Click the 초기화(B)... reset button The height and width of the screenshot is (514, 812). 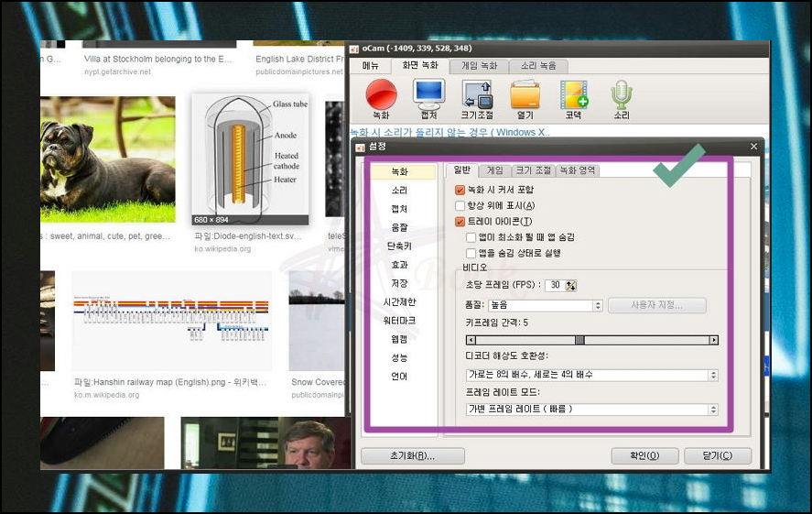(412, 456)
